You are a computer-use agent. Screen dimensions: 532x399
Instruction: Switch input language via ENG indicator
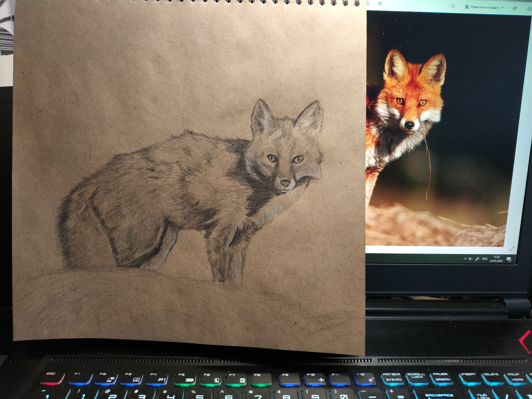point(485,259)
